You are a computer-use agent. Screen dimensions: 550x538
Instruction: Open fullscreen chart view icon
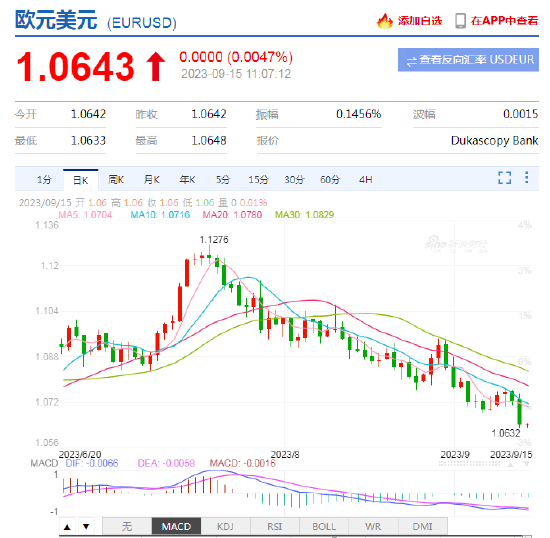pyautogui.click(x=504, y=178)
